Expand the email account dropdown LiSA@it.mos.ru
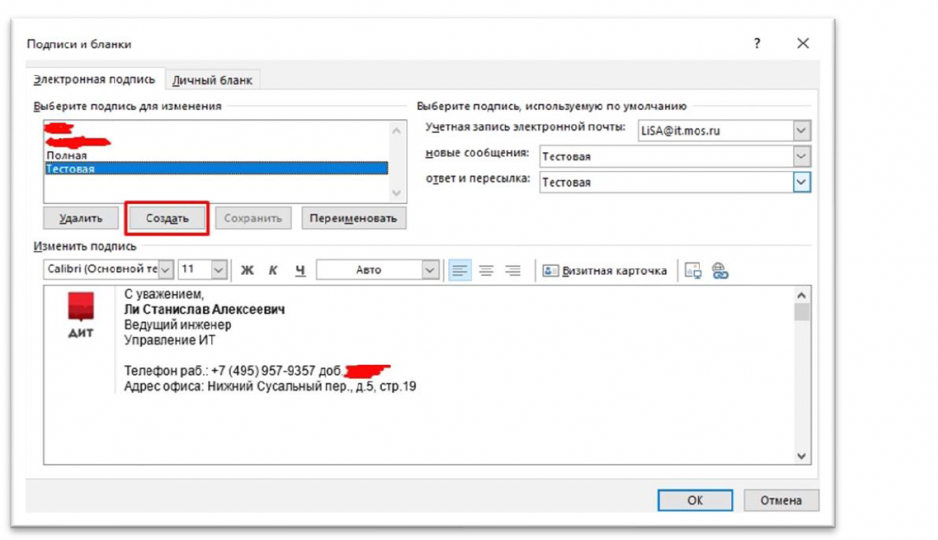 801,131
